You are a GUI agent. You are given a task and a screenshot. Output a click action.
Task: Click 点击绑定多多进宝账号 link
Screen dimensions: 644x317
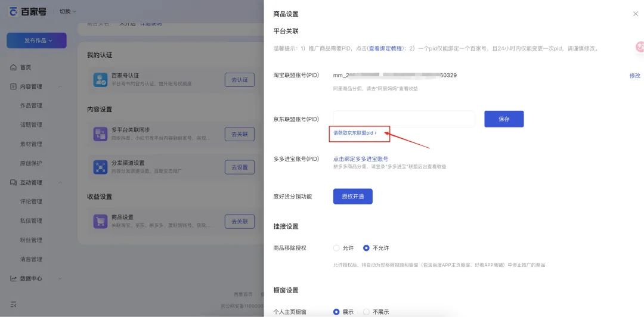pyautogui.click(x=361, y=159)
